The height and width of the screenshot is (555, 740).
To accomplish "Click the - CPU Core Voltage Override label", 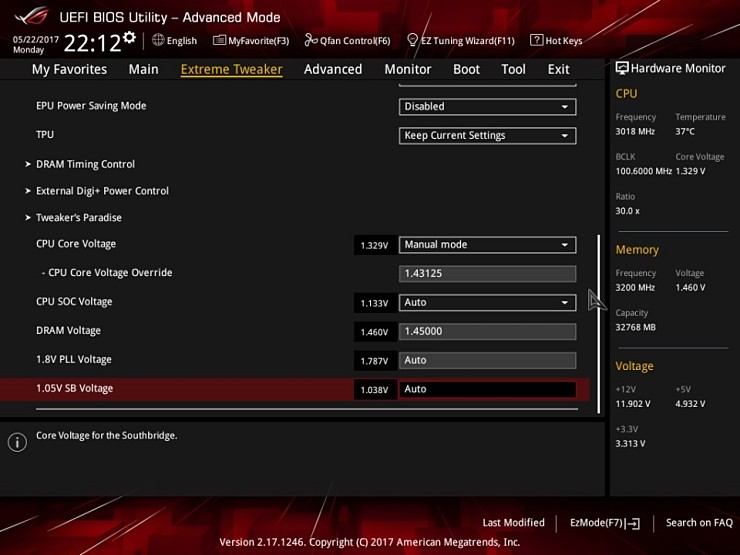I will click(x=107, y=273).
